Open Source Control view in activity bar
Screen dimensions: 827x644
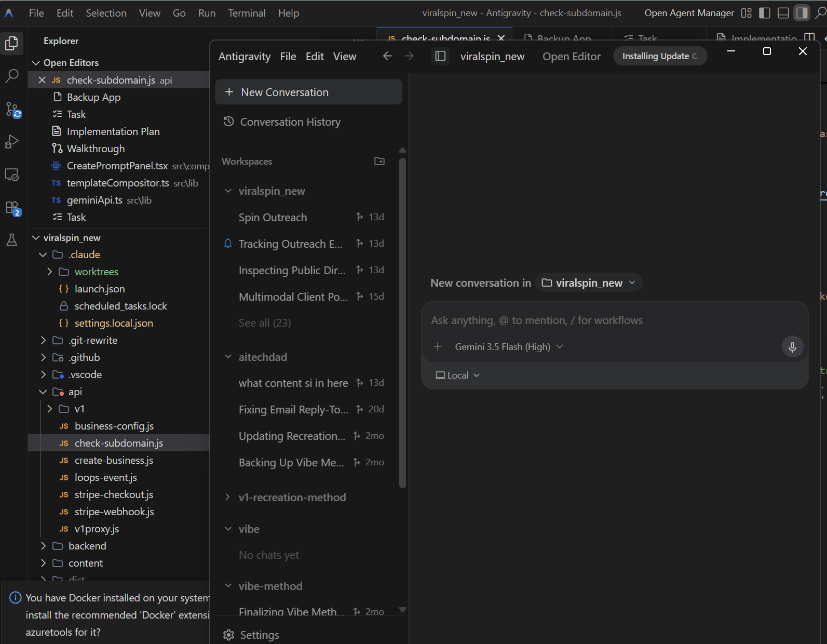click(12, 109)
